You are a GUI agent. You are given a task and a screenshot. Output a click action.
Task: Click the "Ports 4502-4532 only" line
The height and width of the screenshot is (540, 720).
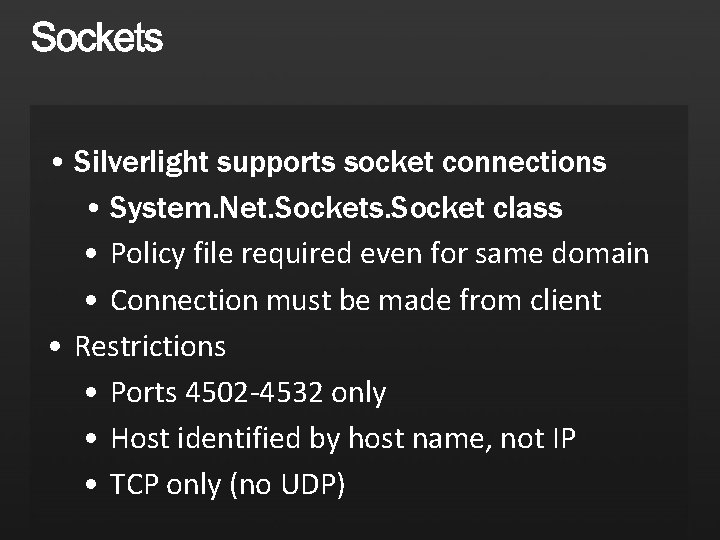(248, 393)
